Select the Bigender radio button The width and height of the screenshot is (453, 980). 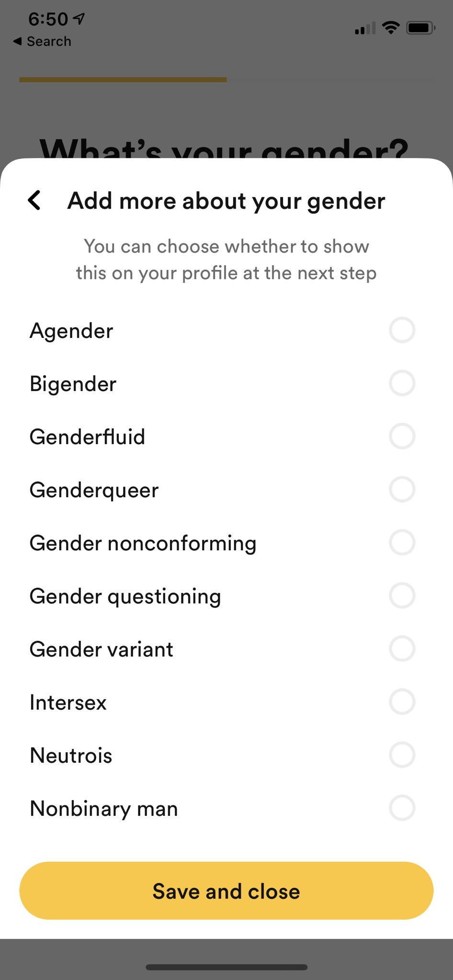pyautogui.click(x=402, y=383)
